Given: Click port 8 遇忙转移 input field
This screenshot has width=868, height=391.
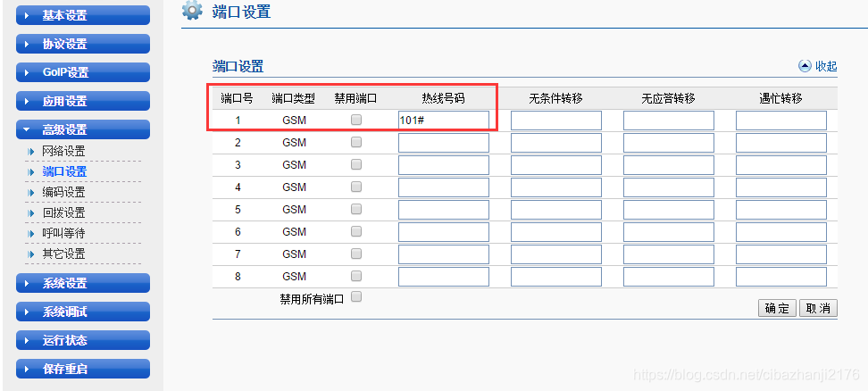Looking at the screenshot, I should coord(781,277).
